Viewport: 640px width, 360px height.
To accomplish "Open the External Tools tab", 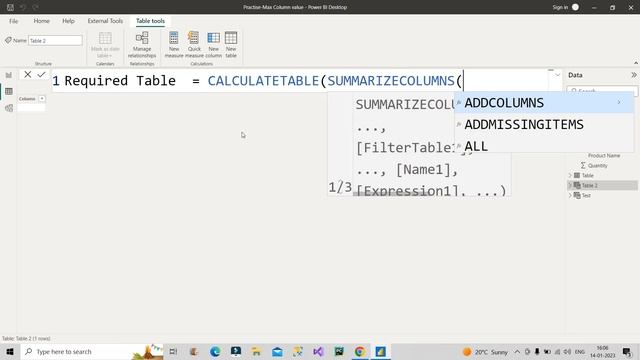I will pos(105,21).
